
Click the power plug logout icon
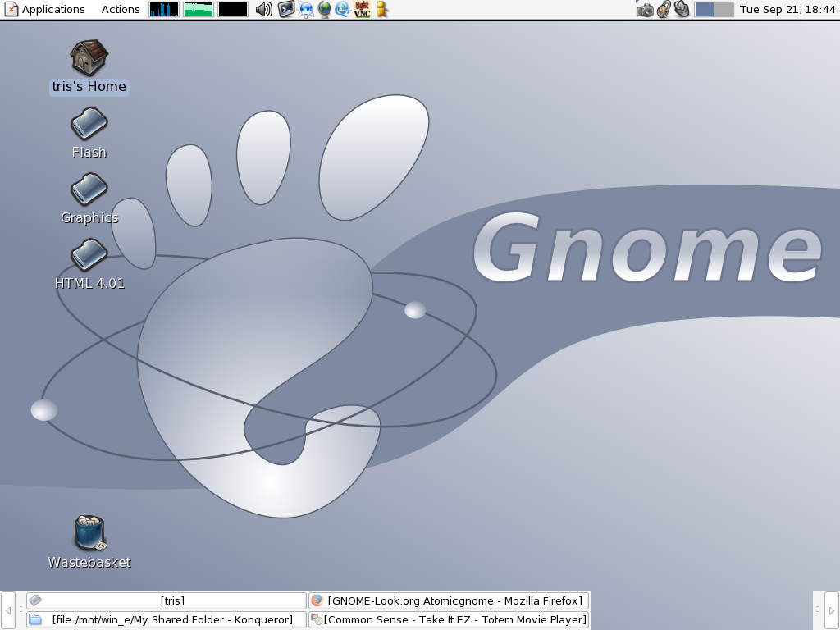click(682, 8)
